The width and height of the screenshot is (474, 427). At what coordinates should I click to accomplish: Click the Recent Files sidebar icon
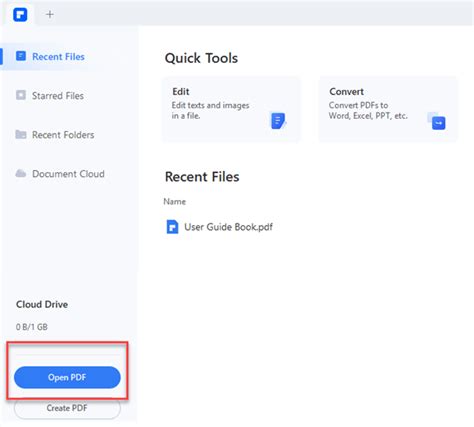pos(21,56)
